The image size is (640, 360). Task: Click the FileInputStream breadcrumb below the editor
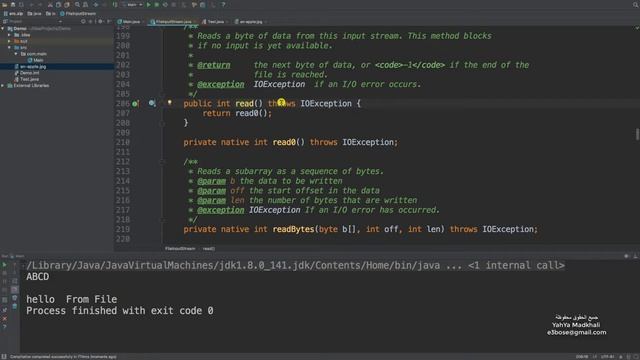(x=180, y=249)
